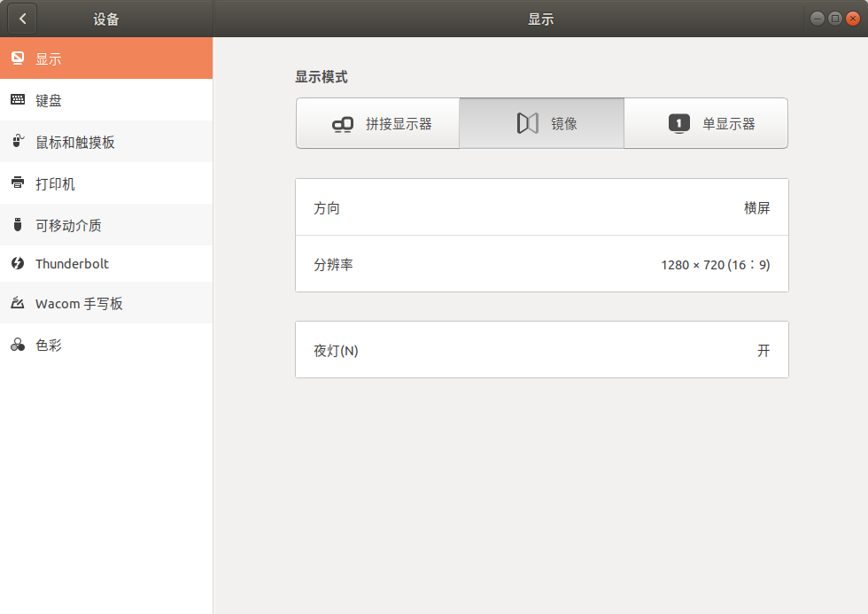Open 键盘 settings panel
The width and height of the screenshot is (868, 614).
pyautogui.click(x=106, y=99)
